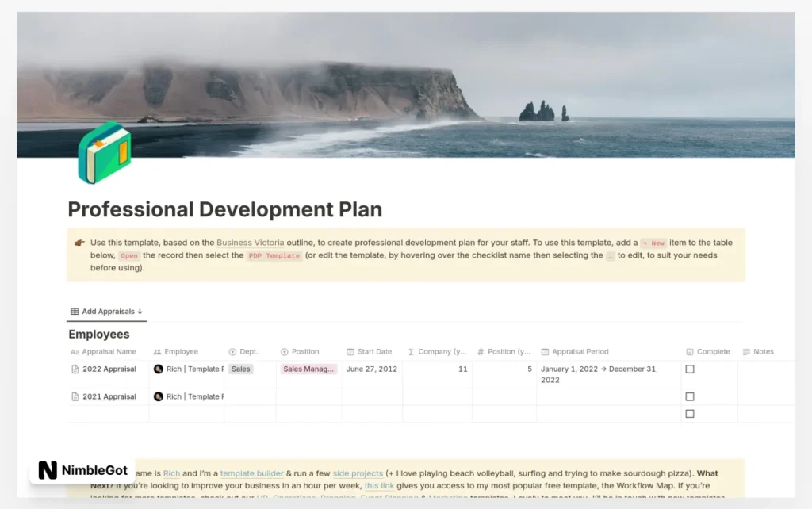Click the Employees database heading
This screenshot has width=812, height=509.
point(99,335)
